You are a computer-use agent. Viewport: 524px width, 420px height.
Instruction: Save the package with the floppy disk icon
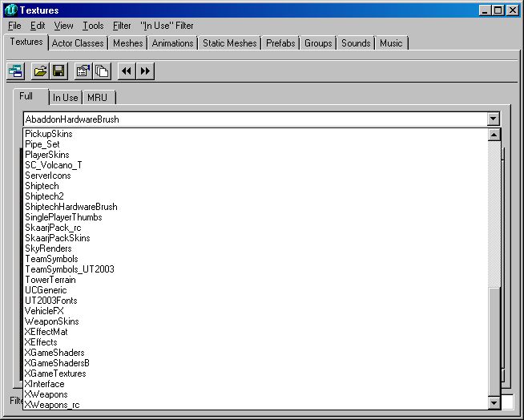pos(58,71)
